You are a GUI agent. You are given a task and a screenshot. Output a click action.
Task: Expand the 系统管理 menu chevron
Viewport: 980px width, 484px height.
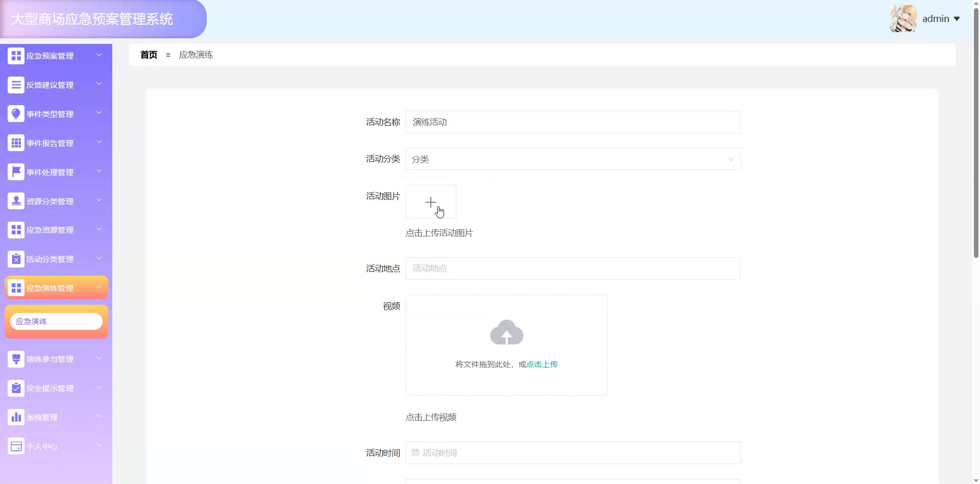(x=99, y=417)
